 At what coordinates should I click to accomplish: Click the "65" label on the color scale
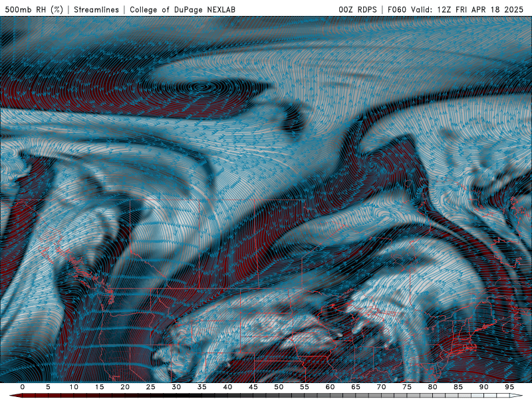click(x=356, y=387)
